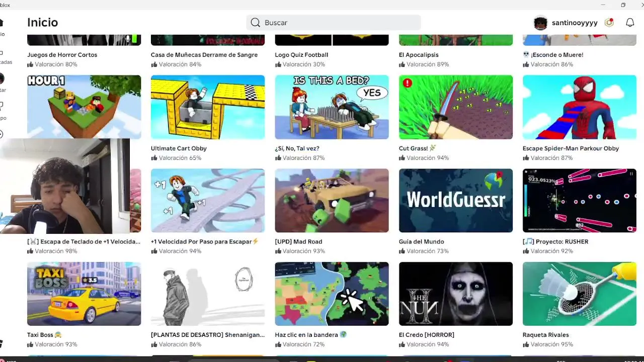Open Casa de Muñecas Derrame de Sangre title
Screen dimensions: 644x362
(204, 55)
